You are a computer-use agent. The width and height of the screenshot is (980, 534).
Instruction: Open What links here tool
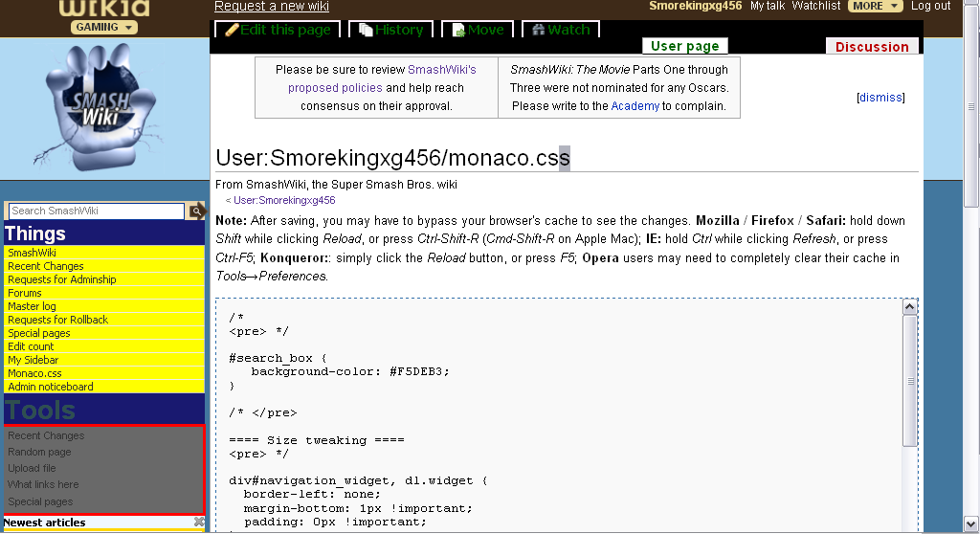pyautogui.click(x=43, y=484)
